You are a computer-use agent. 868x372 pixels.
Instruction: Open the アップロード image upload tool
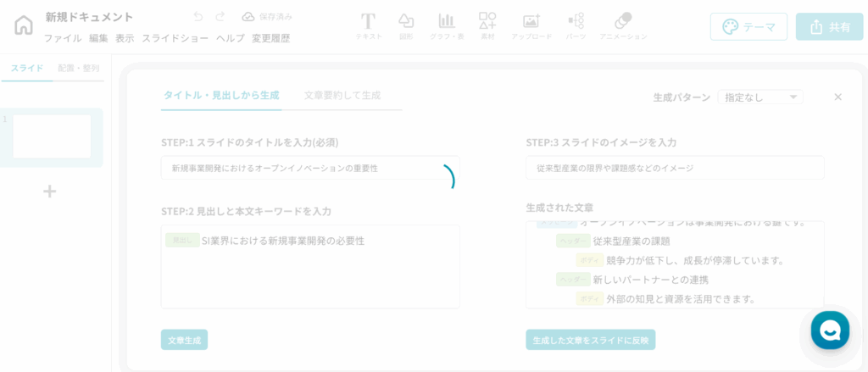(531, 26)
